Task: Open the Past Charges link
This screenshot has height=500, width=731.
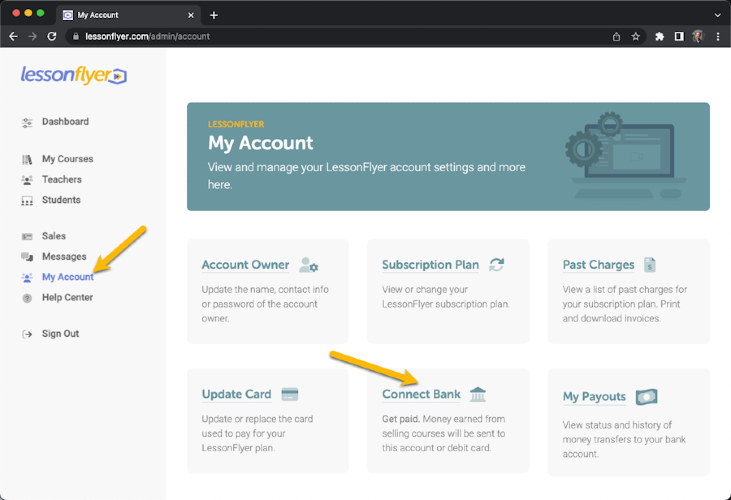Action: (x=598, y=265)
